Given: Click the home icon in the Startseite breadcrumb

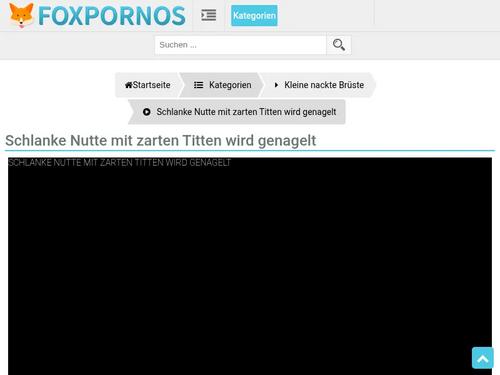Looking at the screenshot, I should click(x=128, y=85).
